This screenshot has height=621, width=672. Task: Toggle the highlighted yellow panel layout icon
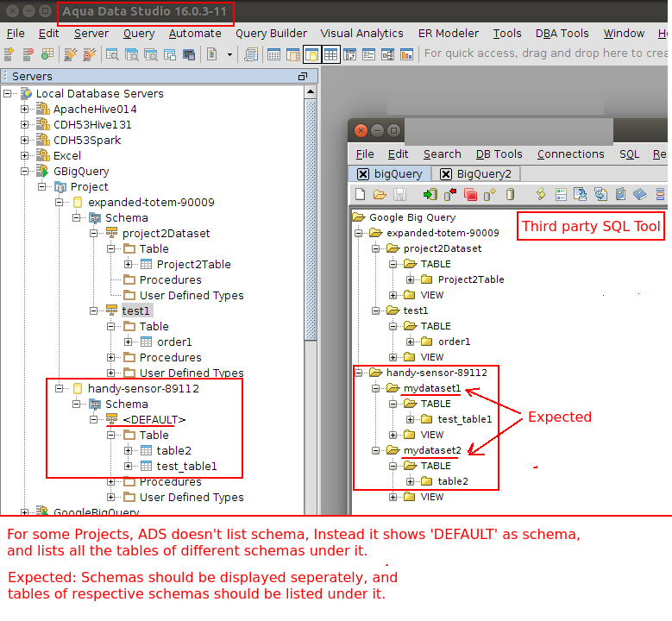click(x=312, y=54)
